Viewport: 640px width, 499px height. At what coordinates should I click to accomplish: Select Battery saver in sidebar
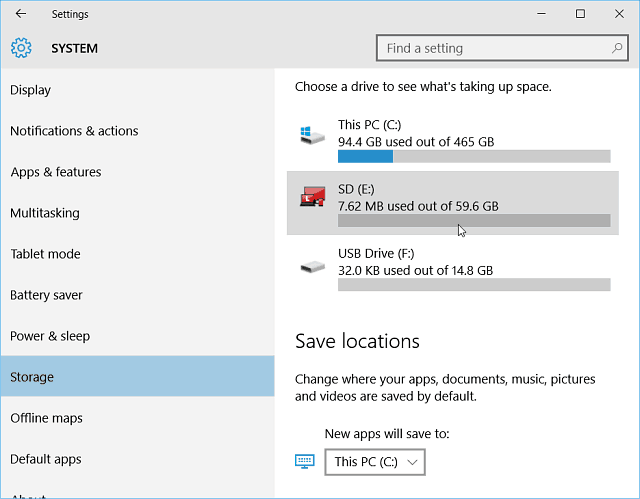pyautogui.click(x=138, y=295)
